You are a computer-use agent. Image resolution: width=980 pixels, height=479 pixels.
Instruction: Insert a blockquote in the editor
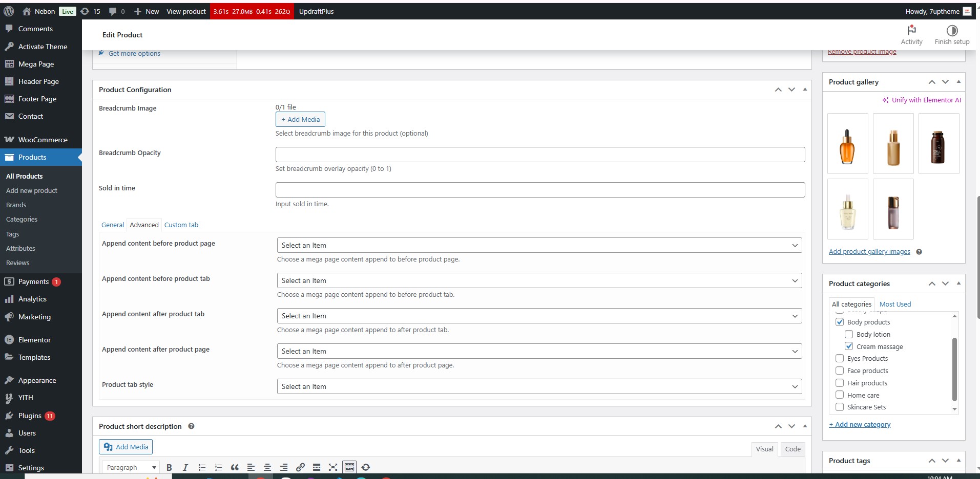tap(235, 467)
